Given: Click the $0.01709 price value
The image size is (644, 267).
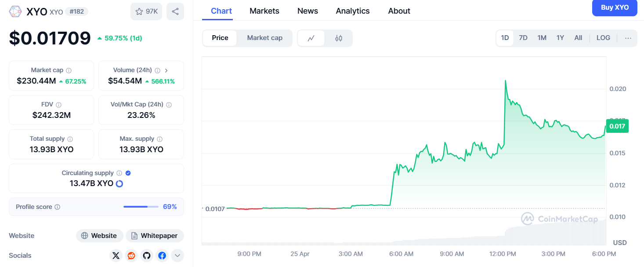Looking at the screenshot, I should pos(50,38).
